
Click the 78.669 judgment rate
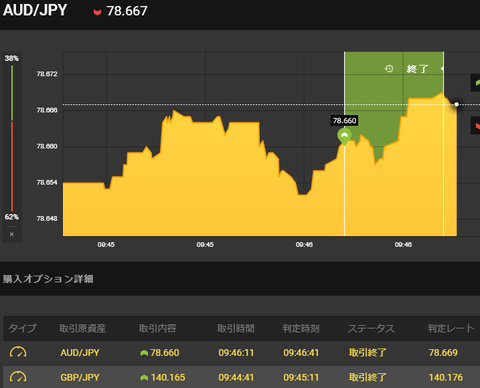[x=443, y=353]
